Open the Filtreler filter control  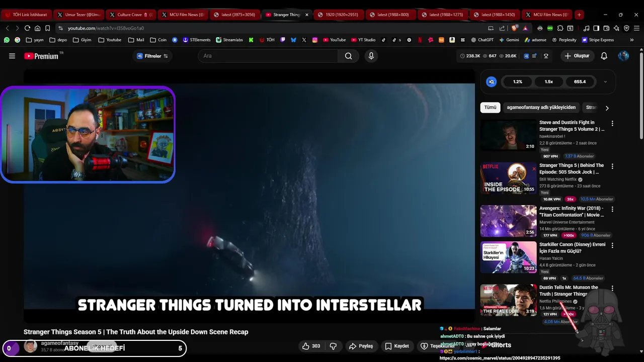pyautogui.click(x=152, y=56)
